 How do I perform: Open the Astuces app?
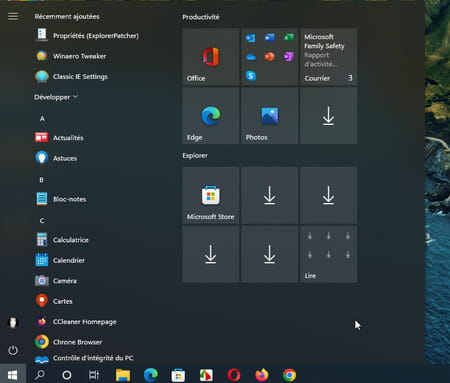pos(56,158)
